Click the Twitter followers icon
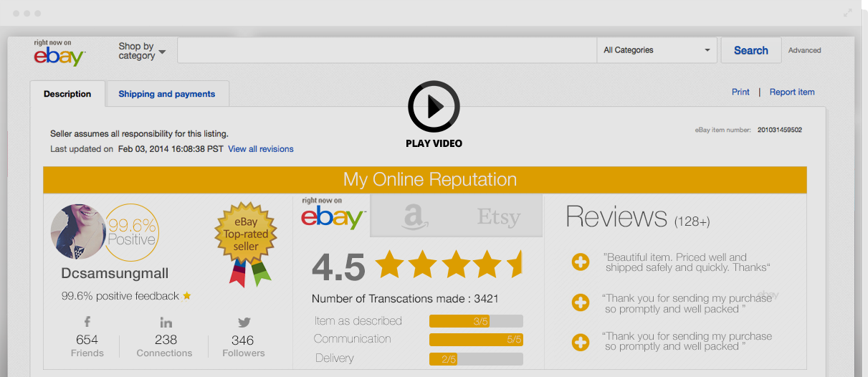Image resolution: width=868 pixels, height=377 pixels. point(244,323)
